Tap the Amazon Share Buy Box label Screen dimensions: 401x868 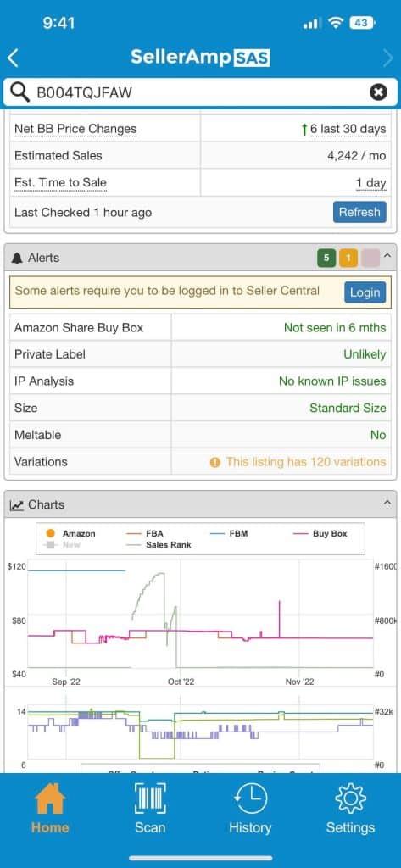79,328
